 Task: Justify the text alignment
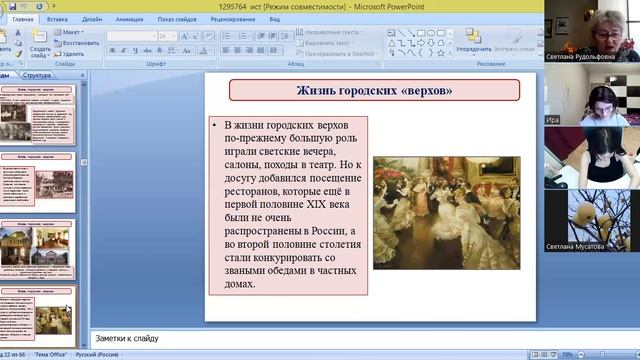coord(260,51)
